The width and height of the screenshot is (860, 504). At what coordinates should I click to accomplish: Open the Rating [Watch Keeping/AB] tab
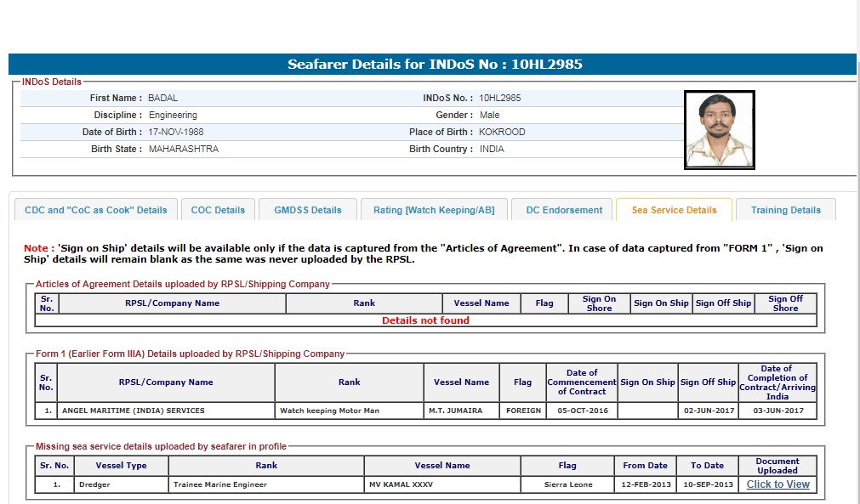(434, 210)
